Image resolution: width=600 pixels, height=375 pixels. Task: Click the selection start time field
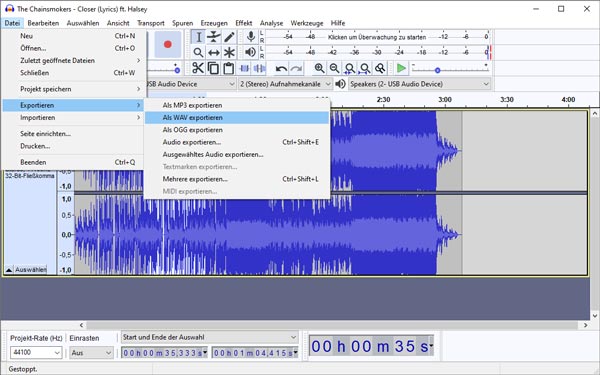[165, 353]
